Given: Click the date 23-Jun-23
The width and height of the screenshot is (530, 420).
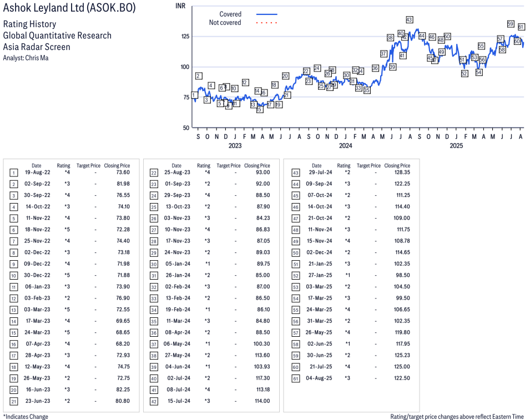Looking at the screenshot, I should (x=38, y=401).
